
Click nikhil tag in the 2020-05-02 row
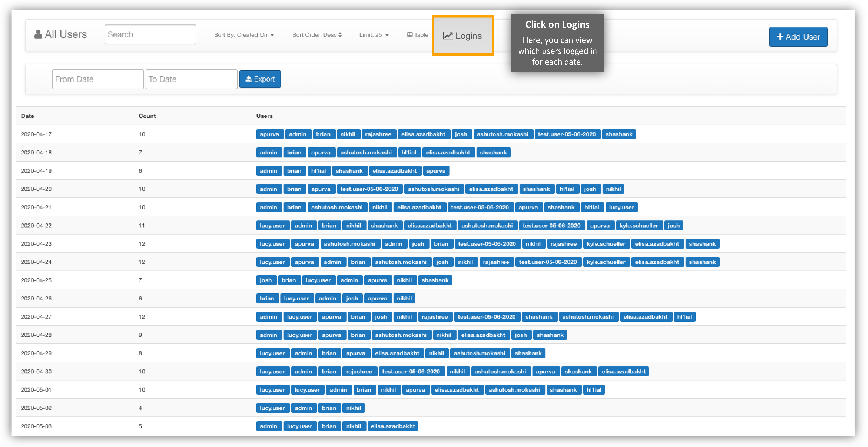[353, 408]
